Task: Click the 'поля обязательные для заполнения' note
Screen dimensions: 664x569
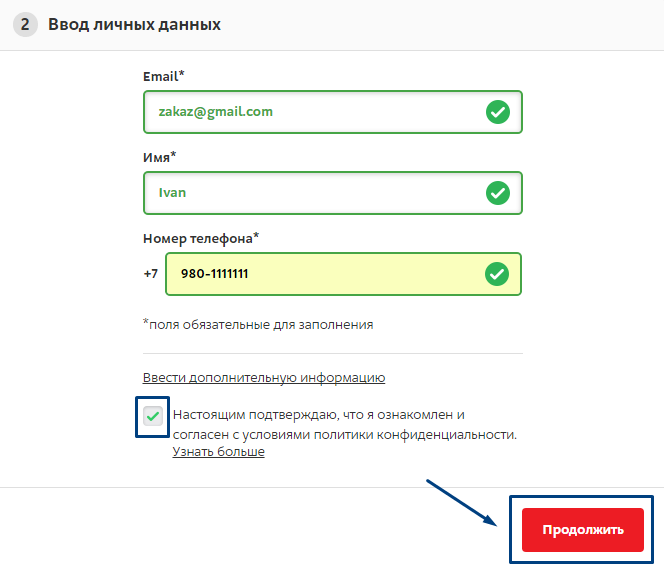Action: pyautogui.click(x=258, y=324)
